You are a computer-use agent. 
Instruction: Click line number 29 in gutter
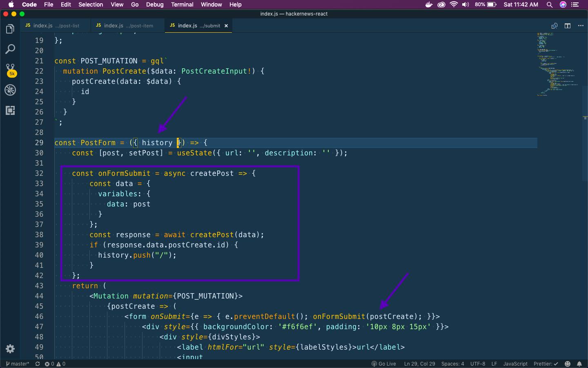click(x=39, y=143)
